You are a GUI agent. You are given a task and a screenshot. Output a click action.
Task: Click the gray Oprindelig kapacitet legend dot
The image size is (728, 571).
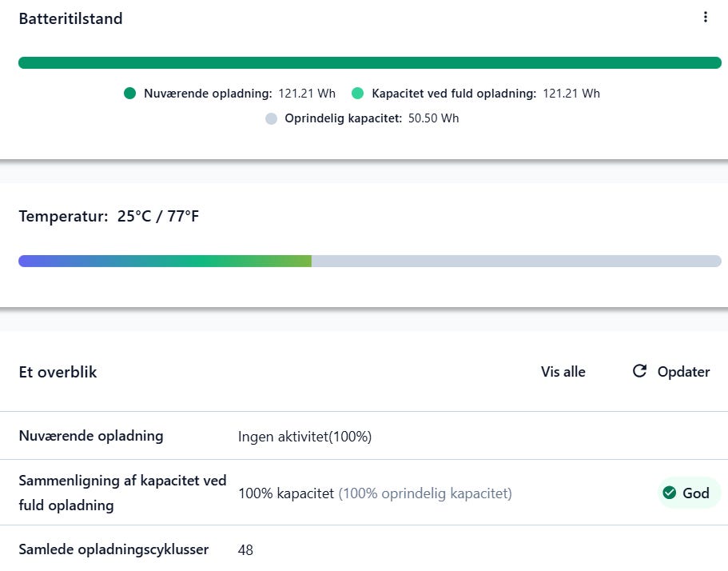(x=271, y=118)
